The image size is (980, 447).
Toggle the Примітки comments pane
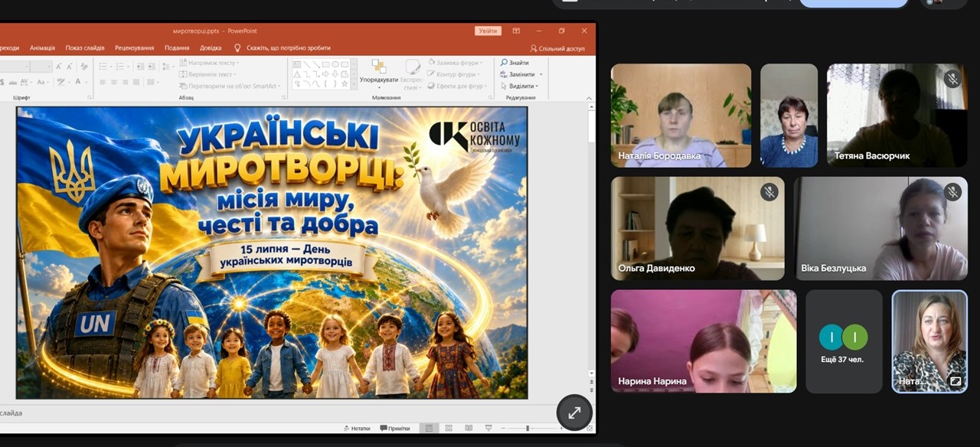pyautogui.click(x=395, y=428)
